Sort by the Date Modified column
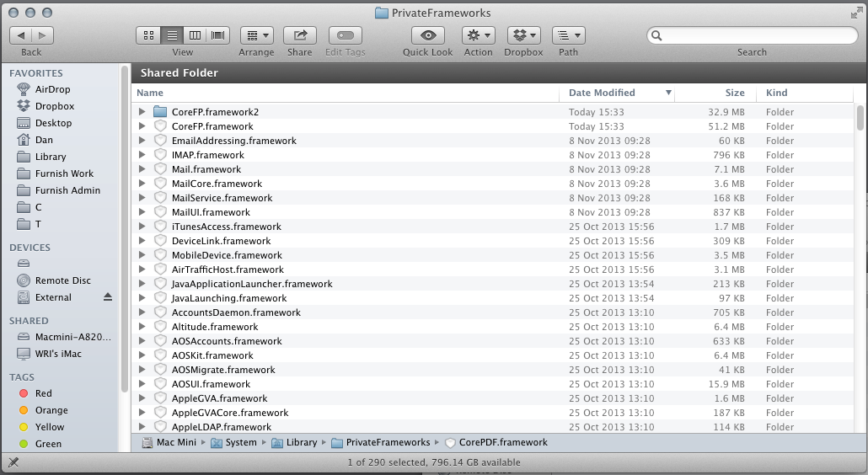The height and width of the screenshot is (475, 868). coord(617,93)
